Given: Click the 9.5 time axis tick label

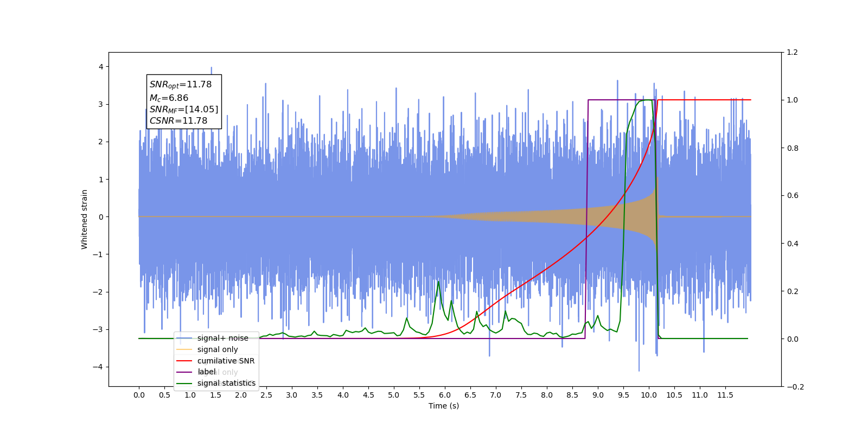Looking at the screenshot, I should 623,395.
